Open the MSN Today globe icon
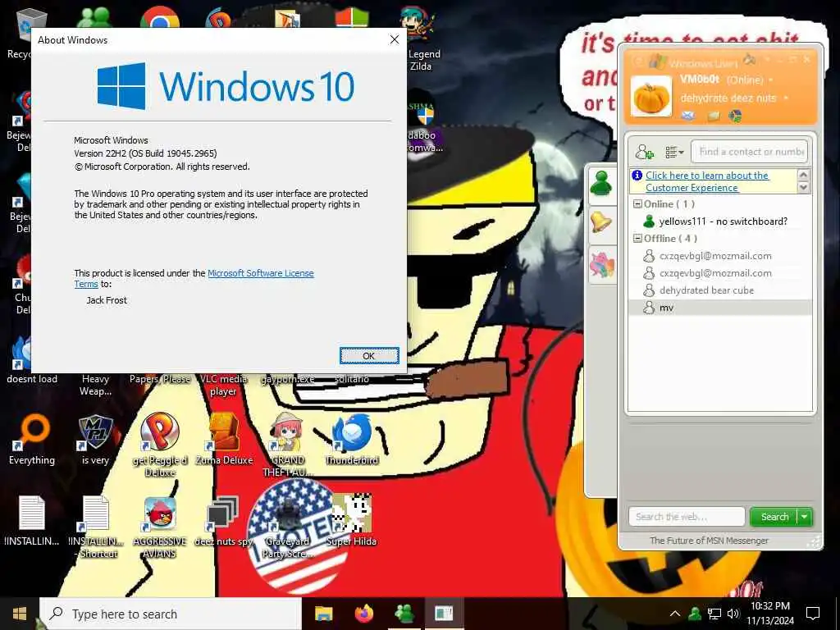This screenshot has width=840, height=630. 736,116
